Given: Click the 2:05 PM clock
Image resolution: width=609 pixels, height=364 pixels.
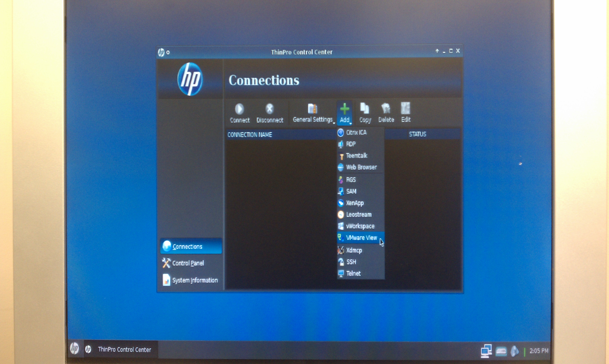Looking at the screenshot, I should point(539,351).
